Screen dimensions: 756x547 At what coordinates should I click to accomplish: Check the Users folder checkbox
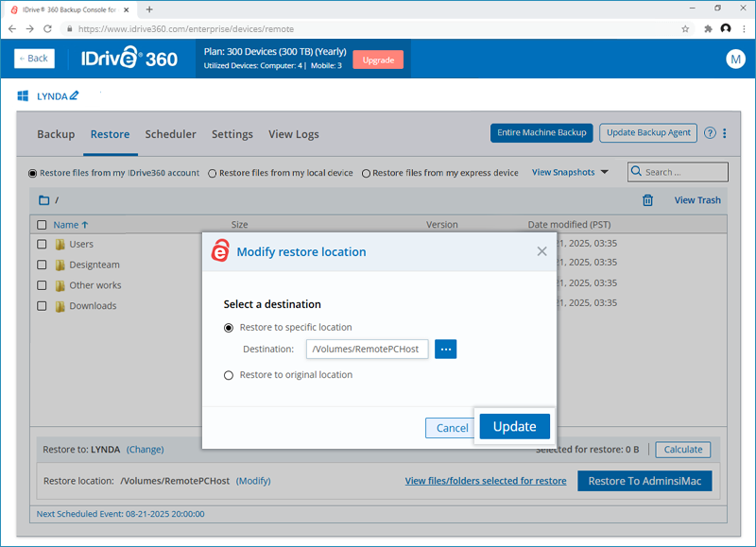[x=42, y=244]
